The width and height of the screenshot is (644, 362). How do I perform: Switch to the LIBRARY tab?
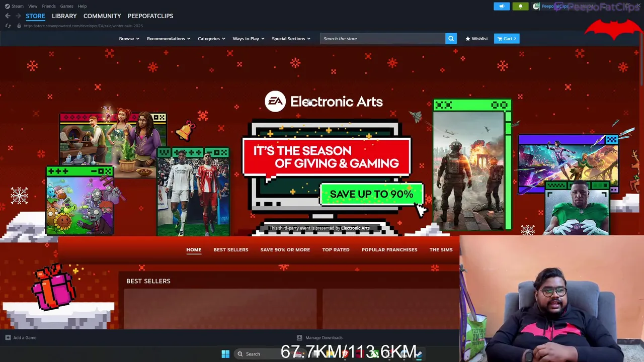coord(64,16)
